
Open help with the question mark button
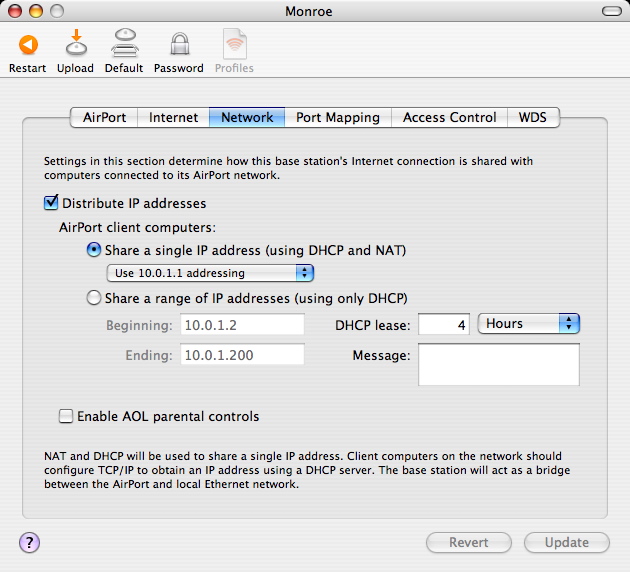(29, 542)
